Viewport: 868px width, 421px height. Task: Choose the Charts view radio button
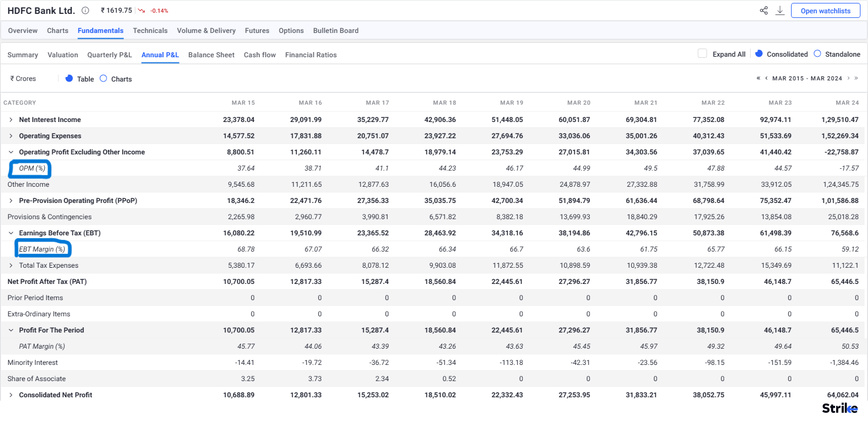pos(103,79)
